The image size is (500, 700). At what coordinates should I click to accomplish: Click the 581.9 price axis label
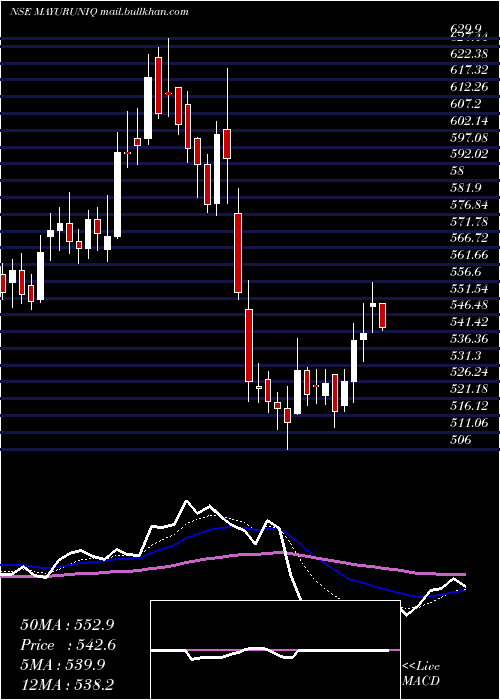(x=466, y=188)
